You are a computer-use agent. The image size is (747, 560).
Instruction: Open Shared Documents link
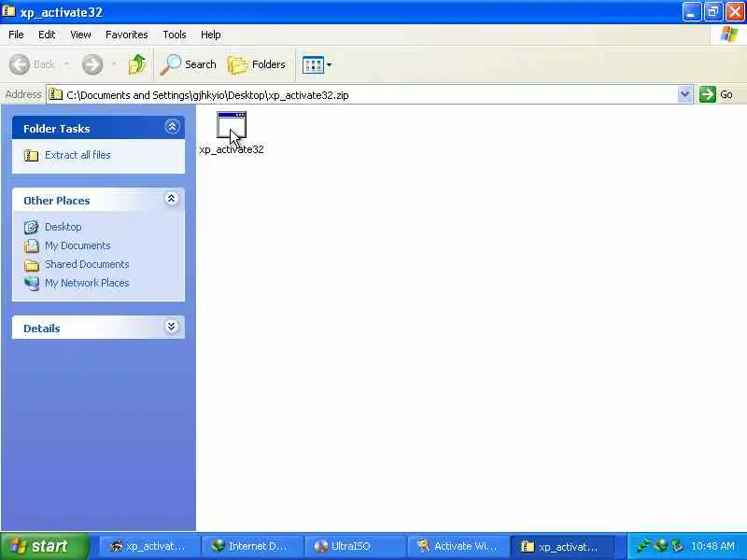(87, 264)
